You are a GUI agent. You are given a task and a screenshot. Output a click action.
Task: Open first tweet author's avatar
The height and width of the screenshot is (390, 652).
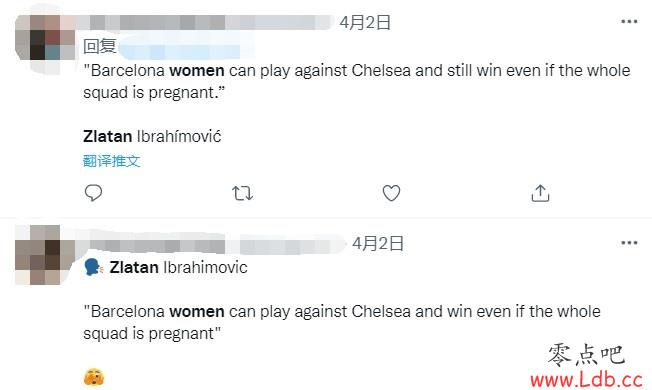tap(44, 38)
